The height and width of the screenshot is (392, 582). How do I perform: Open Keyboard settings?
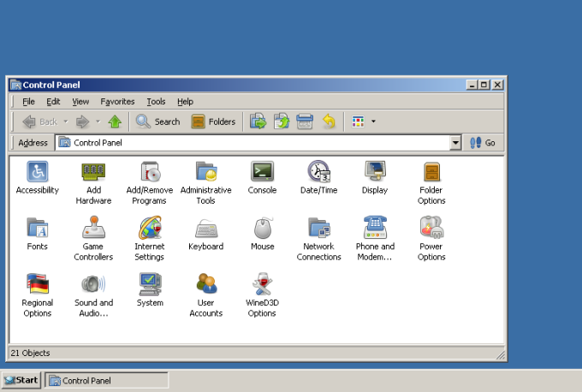point(206,234)
